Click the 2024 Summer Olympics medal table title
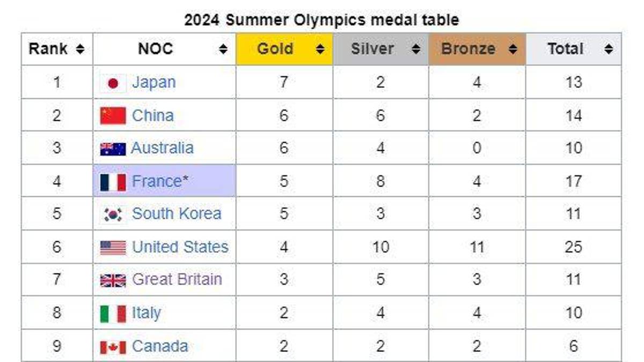 [322, 20]
